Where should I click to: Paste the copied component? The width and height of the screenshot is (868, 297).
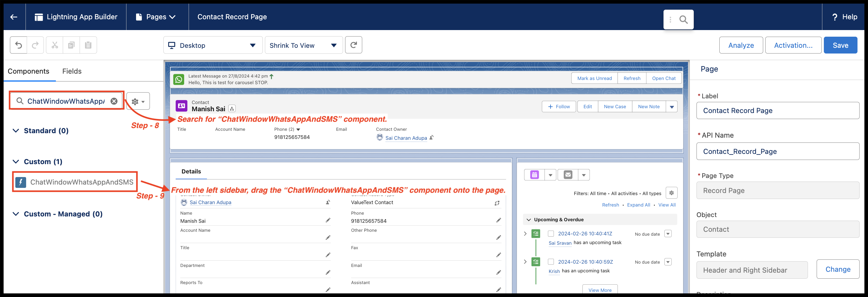[88, 45]
